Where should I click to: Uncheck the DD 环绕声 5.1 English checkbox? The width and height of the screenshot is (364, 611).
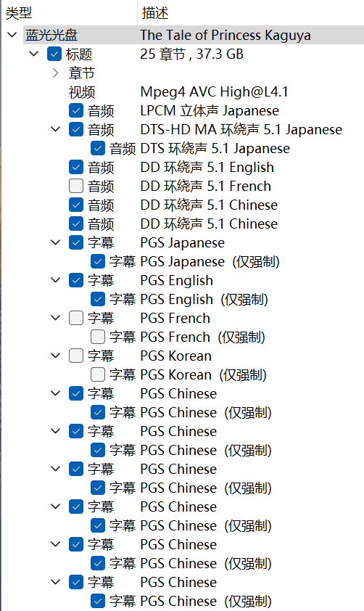tap(76, 167)
